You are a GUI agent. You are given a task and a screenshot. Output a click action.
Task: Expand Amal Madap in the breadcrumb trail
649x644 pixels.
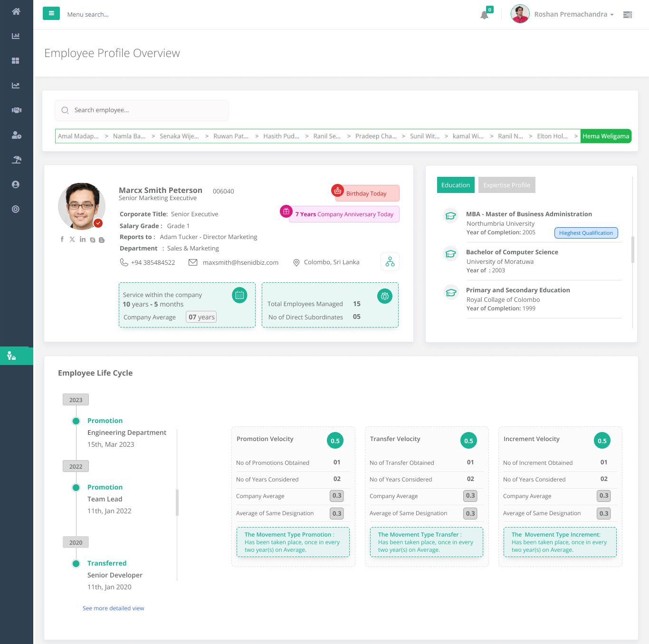[x=78, y=136]
